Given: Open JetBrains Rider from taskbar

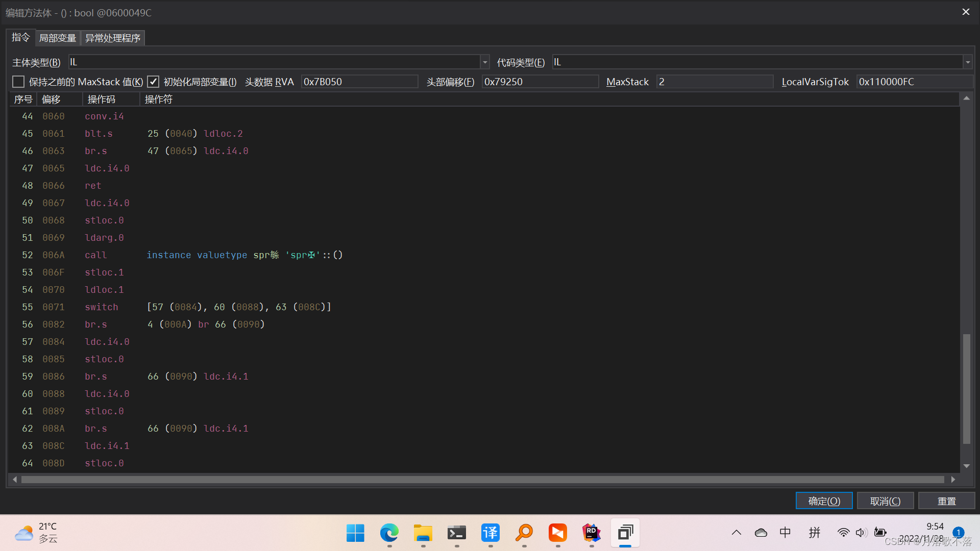Looking at the screenshot, I should pyautogui.click(x=591, y=533).
